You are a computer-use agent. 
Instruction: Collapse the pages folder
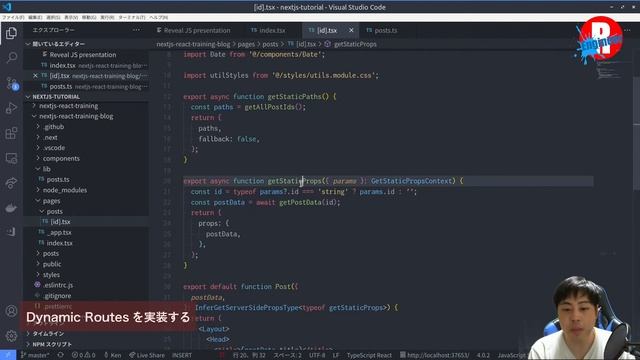tap(51, 201)
